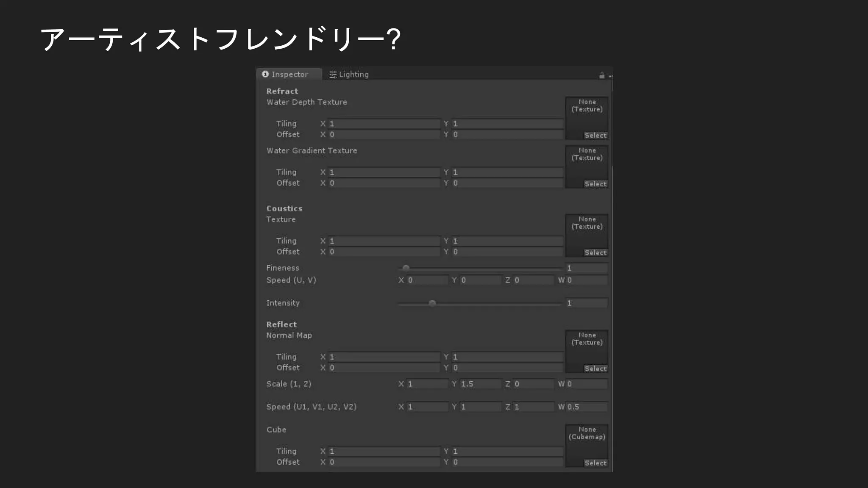
Task: Open the Lighting tab
Action: (x=349, y=74)
